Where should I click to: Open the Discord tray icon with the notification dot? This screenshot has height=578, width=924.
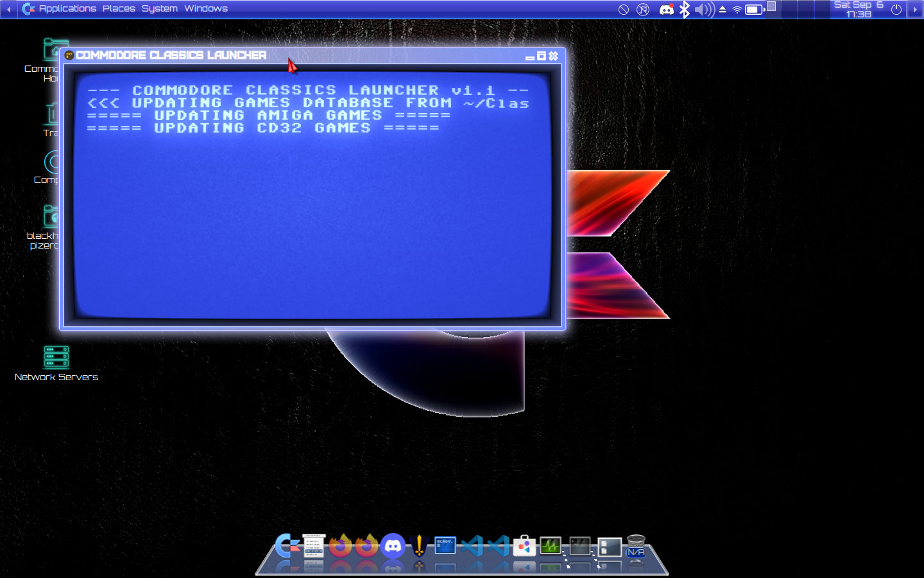tap(667, 10)
